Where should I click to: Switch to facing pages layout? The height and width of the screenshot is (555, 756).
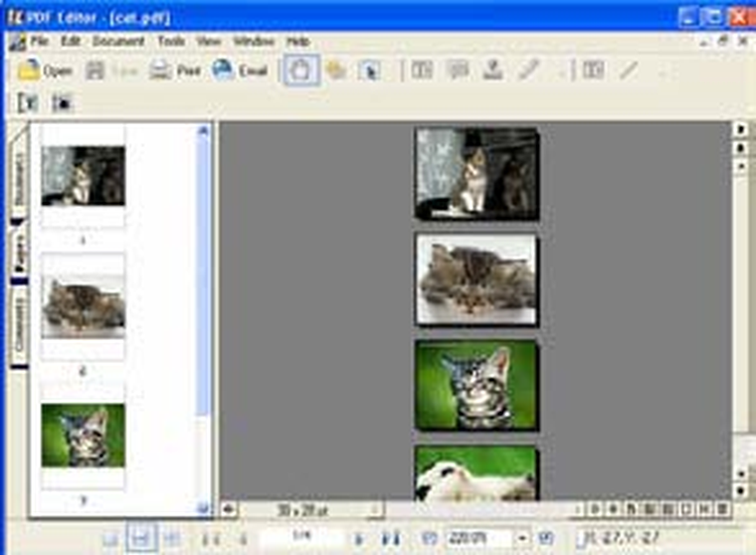tap(172, 539)
